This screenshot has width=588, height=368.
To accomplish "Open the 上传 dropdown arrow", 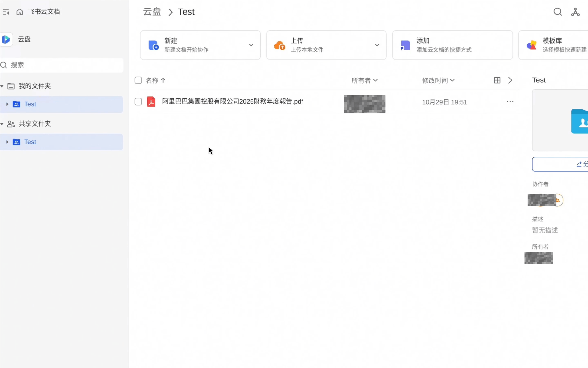I will point(377,45).
